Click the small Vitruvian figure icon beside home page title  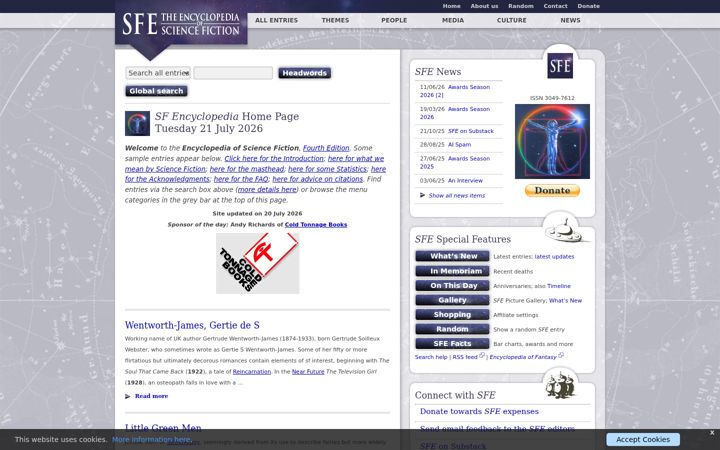pyautogui.click(x=137, y=123)
